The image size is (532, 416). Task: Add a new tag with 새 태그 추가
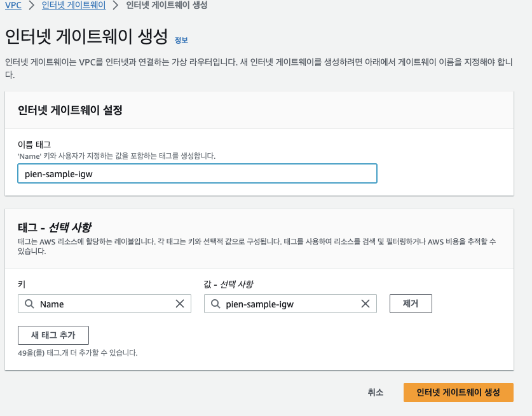(53, 335)
